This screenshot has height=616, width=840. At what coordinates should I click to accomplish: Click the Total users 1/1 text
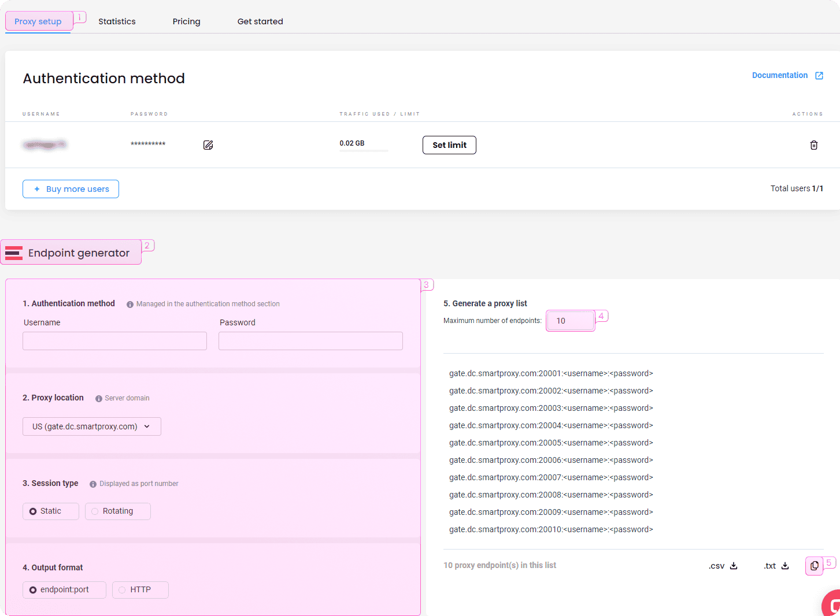pyautogui.click(x=797, y=189)
